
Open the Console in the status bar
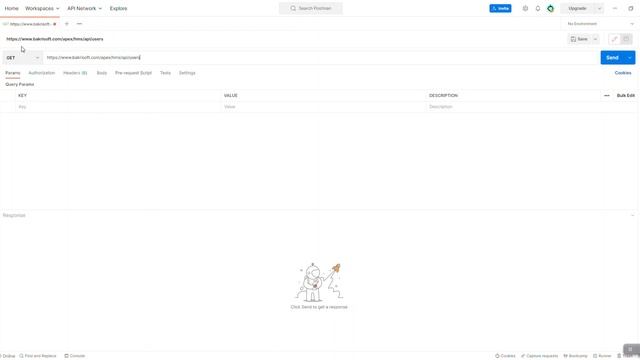click(75, 356)
